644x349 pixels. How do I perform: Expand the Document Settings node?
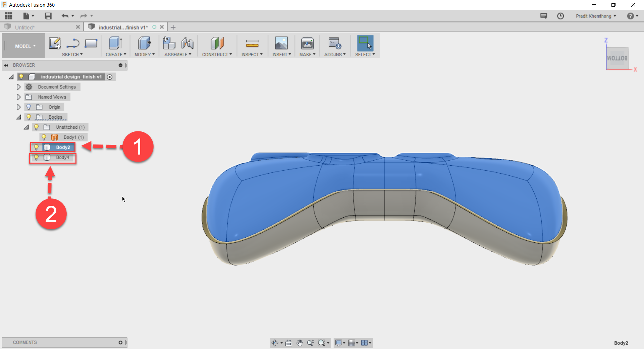[18, 87]
